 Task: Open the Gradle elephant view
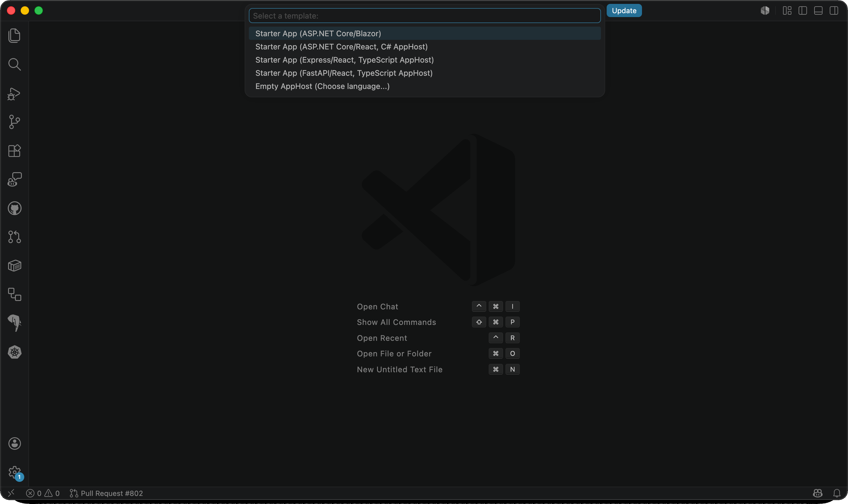pos(14,323)
